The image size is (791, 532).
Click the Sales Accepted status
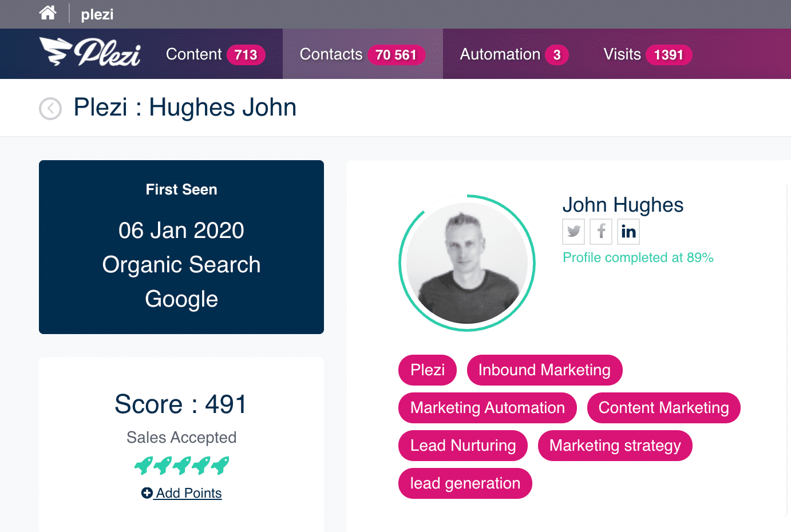pyautogui.click(x=181, y=438)
